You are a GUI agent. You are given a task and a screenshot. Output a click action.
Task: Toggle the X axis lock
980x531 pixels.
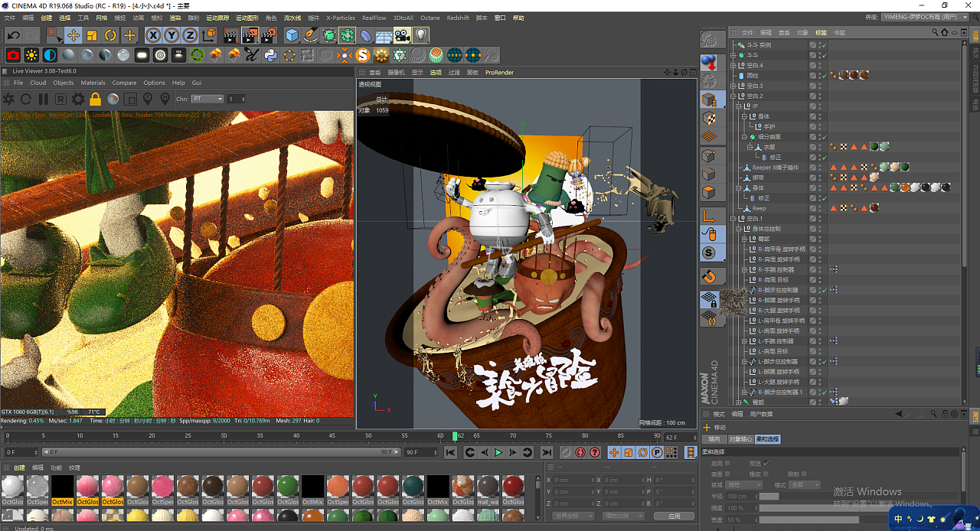coord(153,35)
